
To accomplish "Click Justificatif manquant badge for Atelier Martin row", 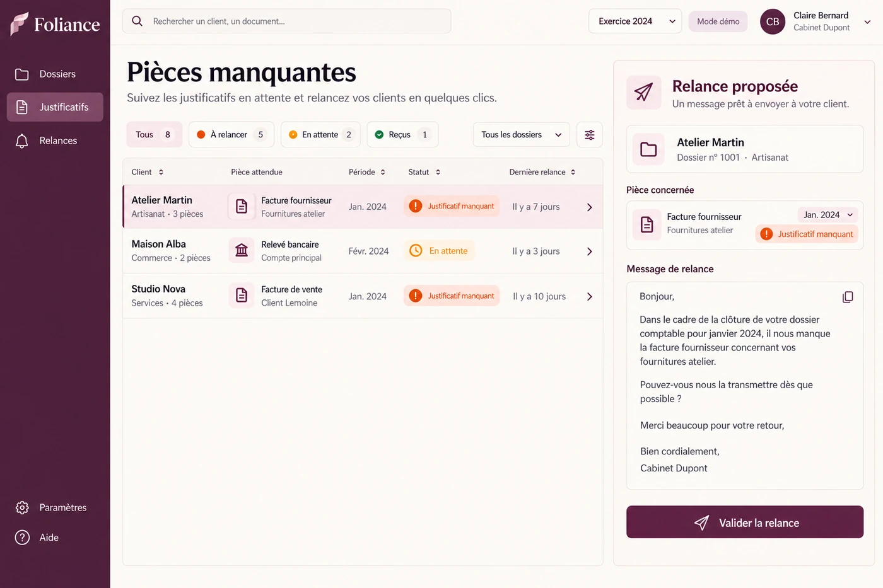I will pos(452,206).
